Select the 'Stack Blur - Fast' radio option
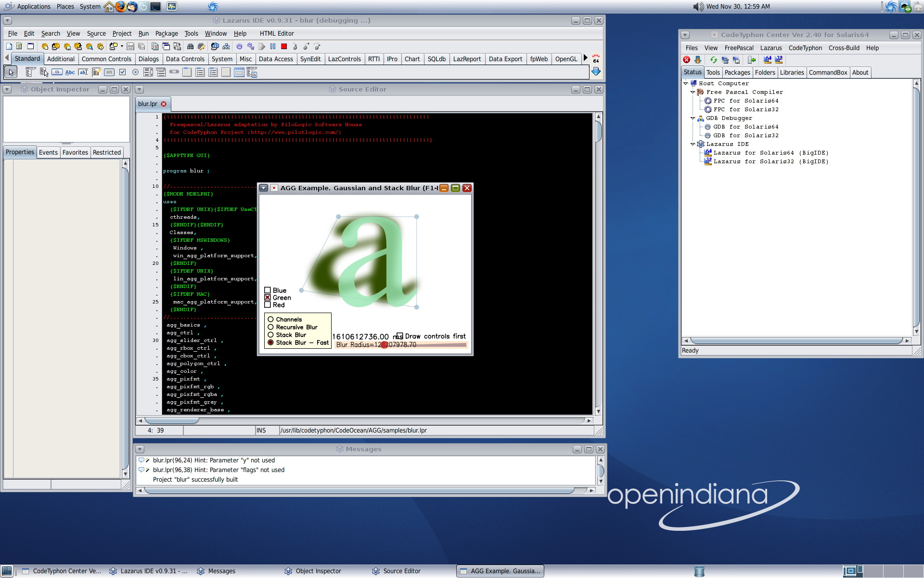924x578 pixels. (270, 342)
